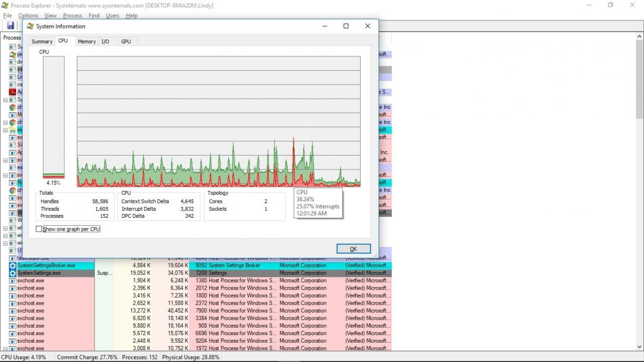Click the svchost.exe name for PID 908
The height and width of the screenshot is (362, 644).
pos(31,326)
